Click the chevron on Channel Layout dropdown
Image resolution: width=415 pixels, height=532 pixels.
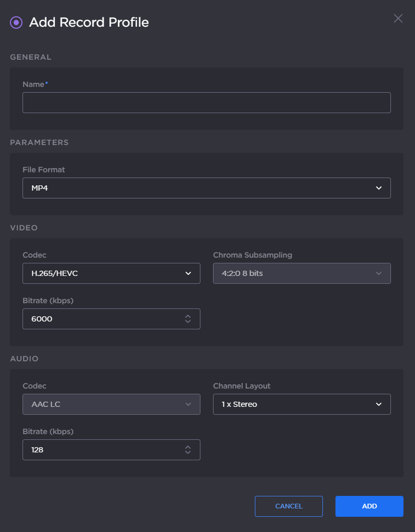tap(378, 404)
